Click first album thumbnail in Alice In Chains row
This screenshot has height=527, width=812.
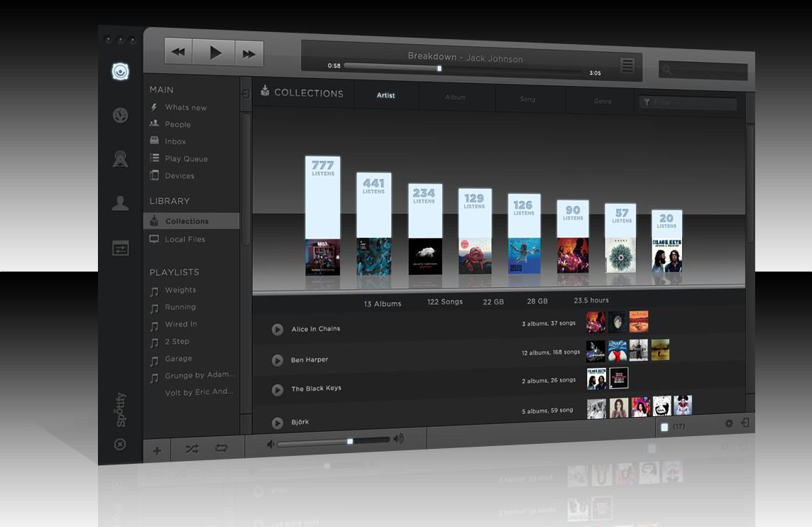596,322
